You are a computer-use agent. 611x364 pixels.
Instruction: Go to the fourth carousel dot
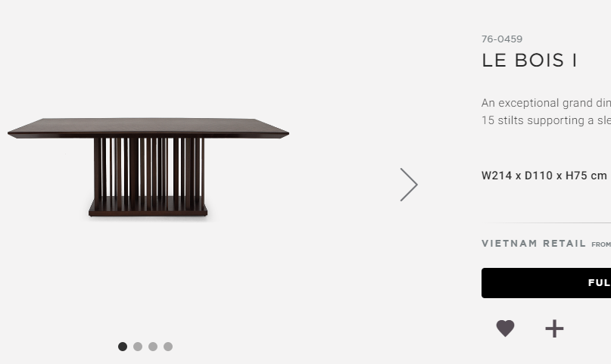(x=168, y=347)
